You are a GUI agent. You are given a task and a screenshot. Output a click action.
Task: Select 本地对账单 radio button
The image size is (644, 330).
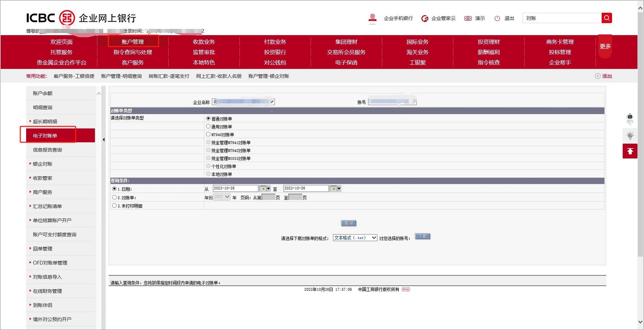click(x=208, y=174)
